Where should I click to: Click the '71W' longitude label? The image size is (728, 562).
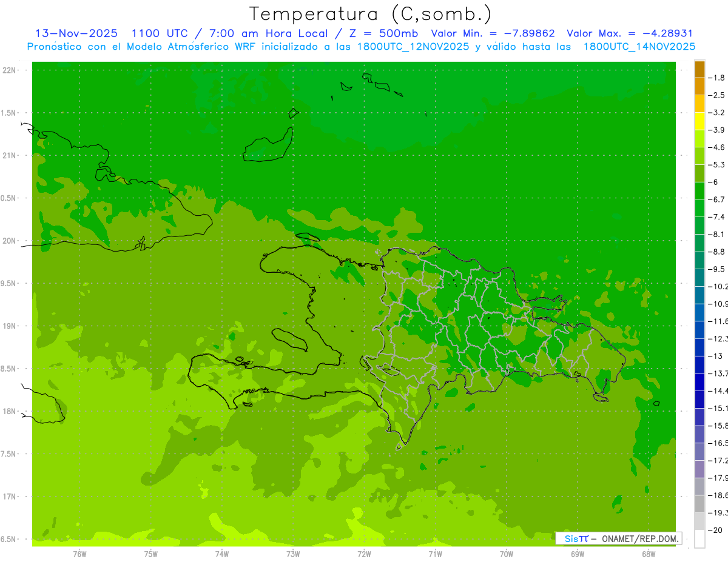pos(435,554)
